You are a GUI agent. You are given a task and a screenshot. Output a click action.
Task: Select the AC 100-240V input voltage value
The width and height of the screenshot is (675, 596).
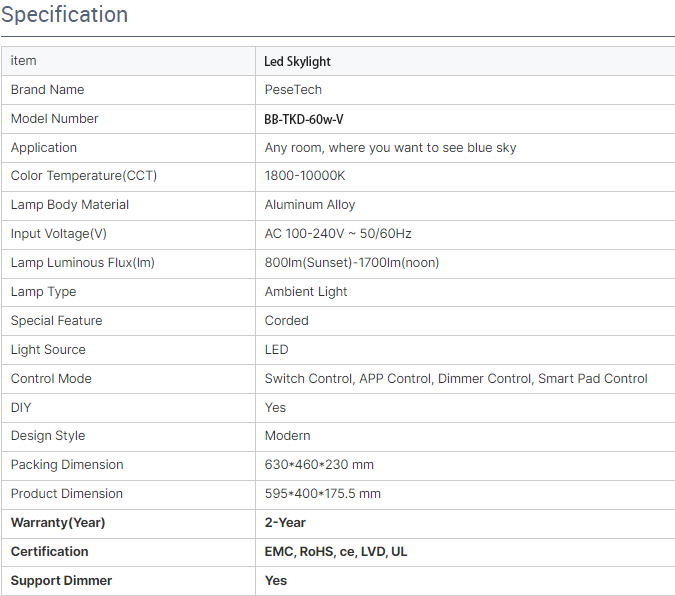pos(338,234)
